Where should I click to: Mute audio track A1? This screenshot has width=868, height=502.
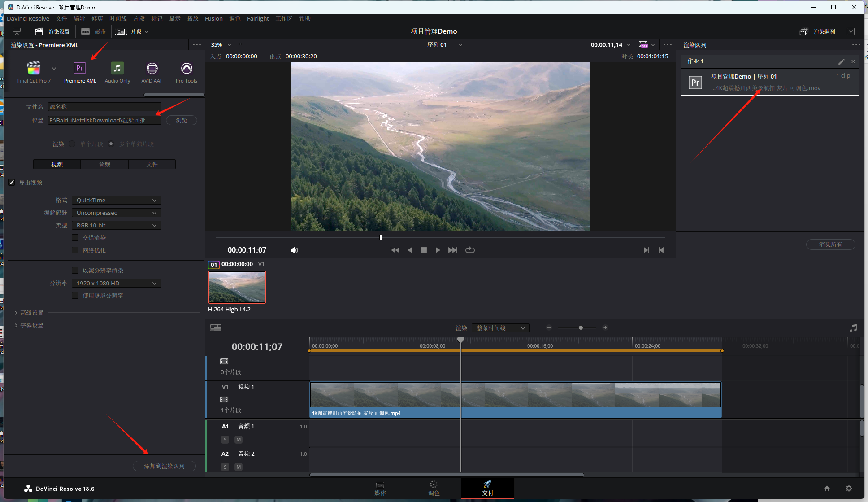(239, 440)
